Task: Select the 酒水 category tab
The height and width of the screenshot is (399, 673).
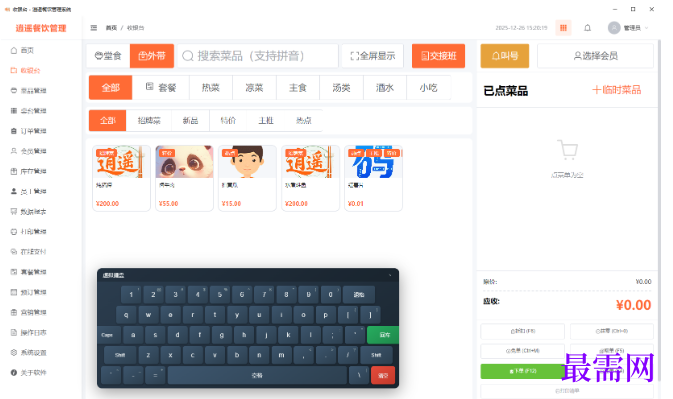Action: tap(385, 88)
